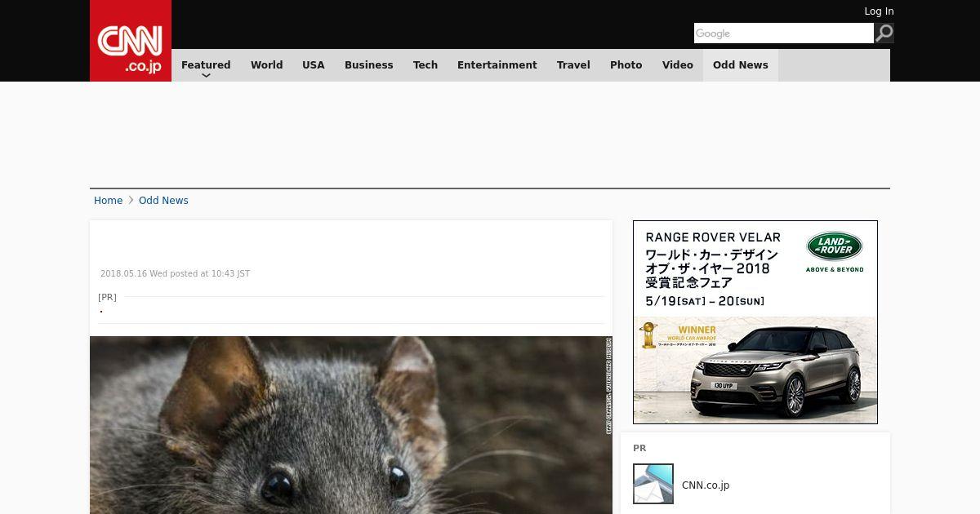980x514 pixels.
Task: Click the Home breadcrumb link
Action: [x=108, y=201]
